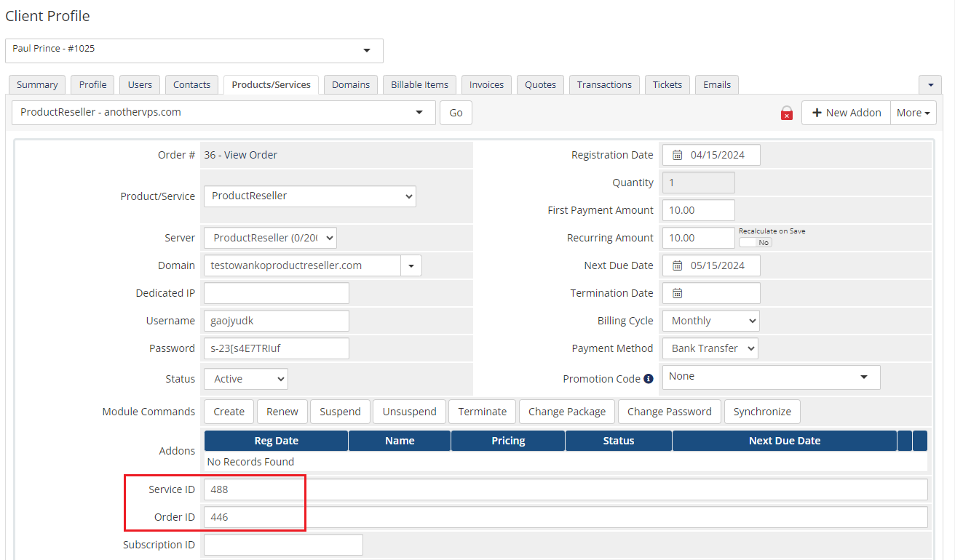Switch to the Profile tab
The height and width of the screenshot is (560, 955).
(92, 84)
